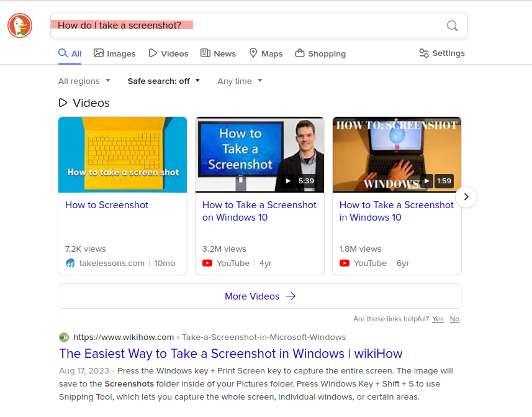This screenshot has height=417, width=532.
Task: Open the Settings menu
Action: tap(441, 53)
